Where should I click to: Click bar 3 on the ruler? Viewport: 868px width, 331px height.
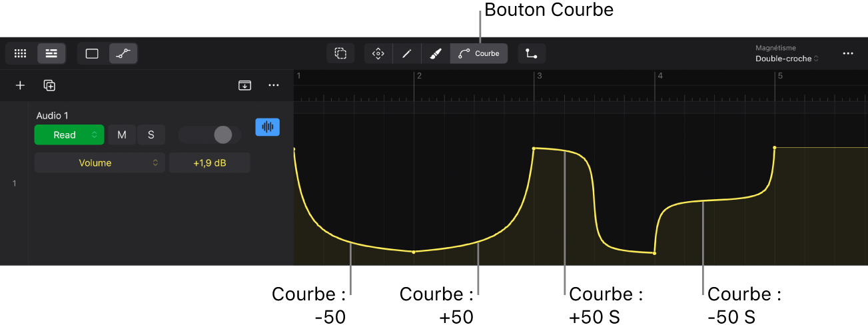pyautogui.click(x=540, y=76)
